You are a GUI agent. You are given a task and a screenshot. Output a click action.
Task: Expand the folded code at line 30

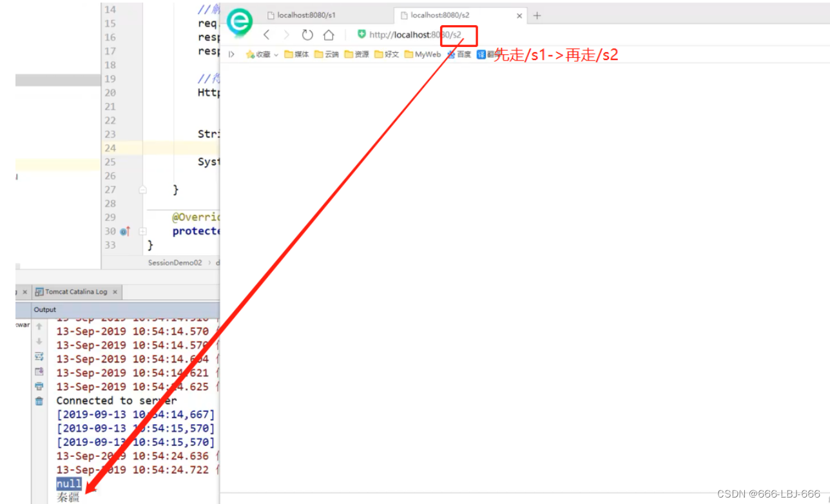[143, 231]
